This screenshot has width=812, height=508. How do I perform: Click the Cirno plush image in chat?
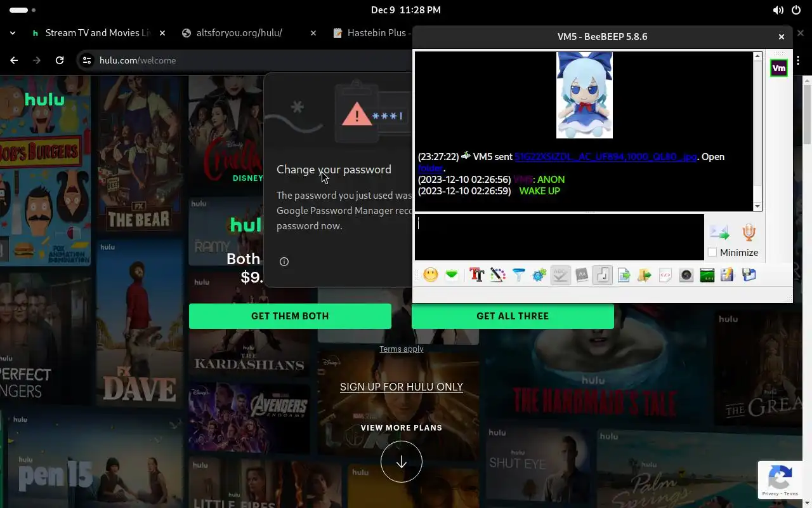(584, 95)
